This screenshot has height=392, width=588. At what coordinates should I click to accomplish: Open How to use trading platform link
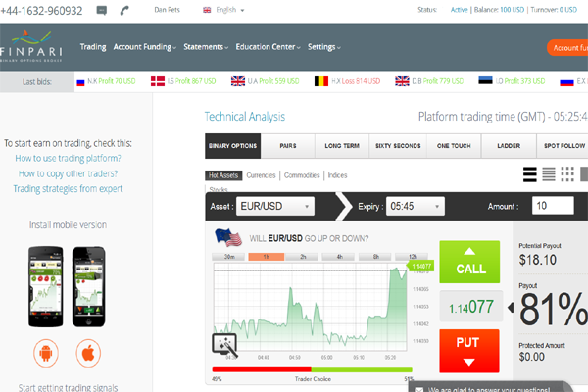pyautogui.click(x=68, y=159)
